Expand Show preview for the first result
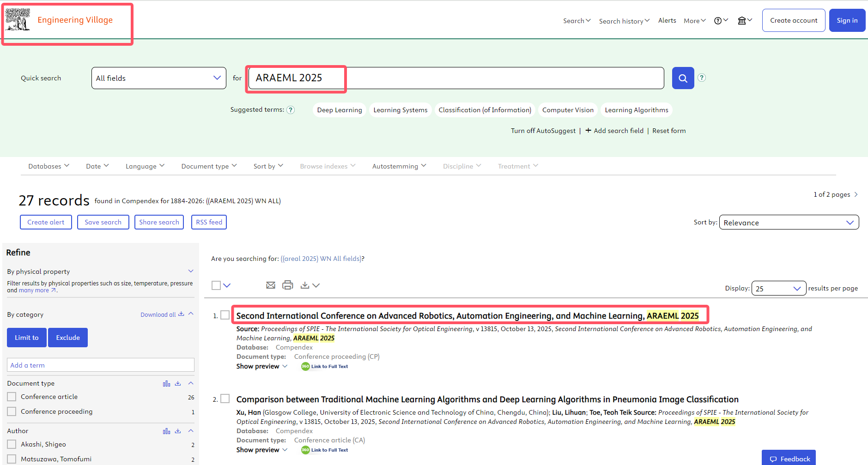The height and width of the screenshot is (465, 868). point(261,366)
